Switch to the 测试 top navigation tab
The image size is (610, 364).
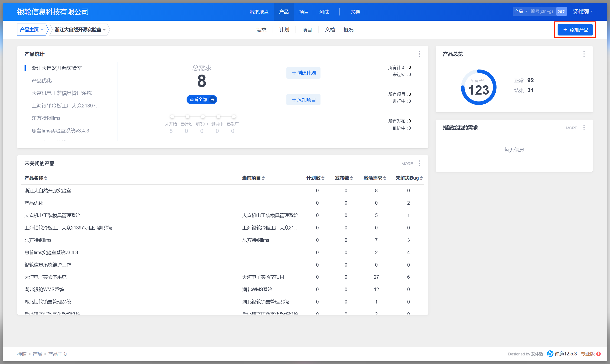324,12
